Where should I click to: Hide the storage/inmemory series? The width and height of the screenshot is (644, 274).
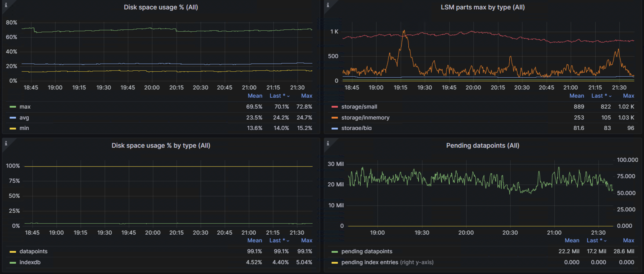point(365,118)
